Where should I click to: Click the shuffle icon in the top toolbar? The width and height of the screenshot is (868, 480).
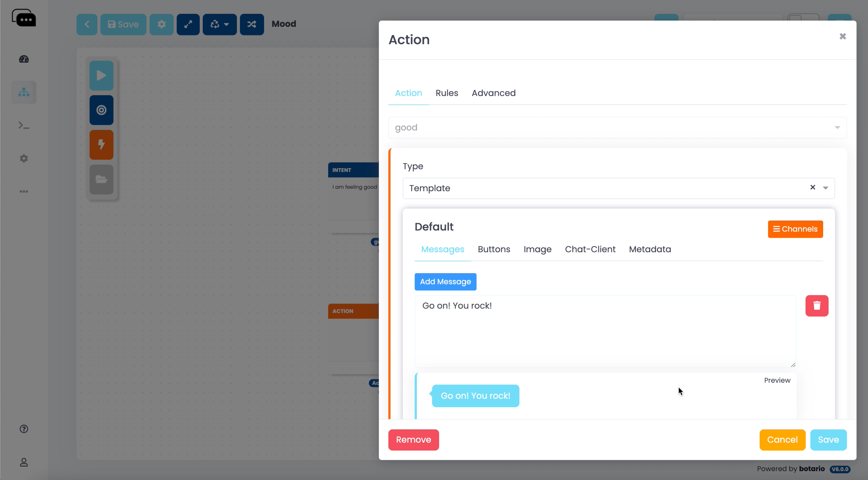point(252,24)
